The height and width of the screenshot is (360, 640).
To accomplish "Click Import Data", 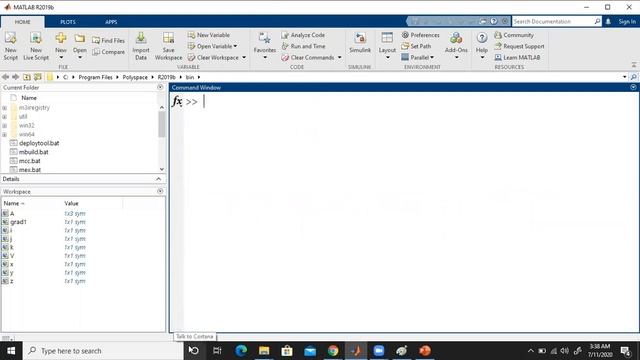I will [141, 47].
